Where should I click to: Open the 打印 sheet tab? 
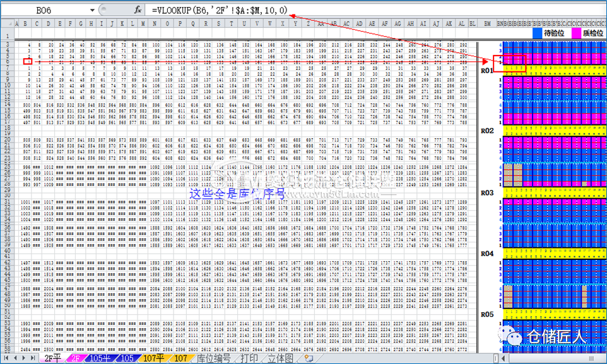point(250,358)
